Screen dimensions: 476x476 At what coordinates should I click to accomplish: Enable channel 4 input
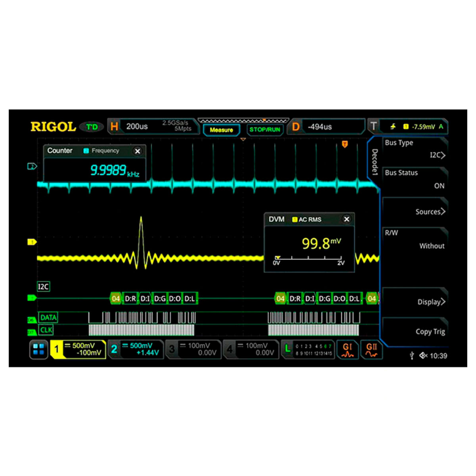click(251, 349)
